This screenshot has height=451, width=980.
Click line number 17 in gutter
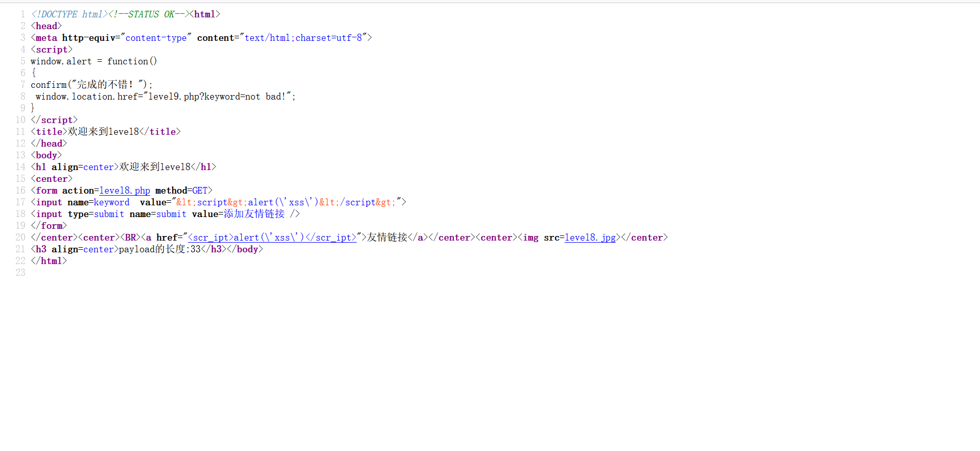tap(20, 202)
